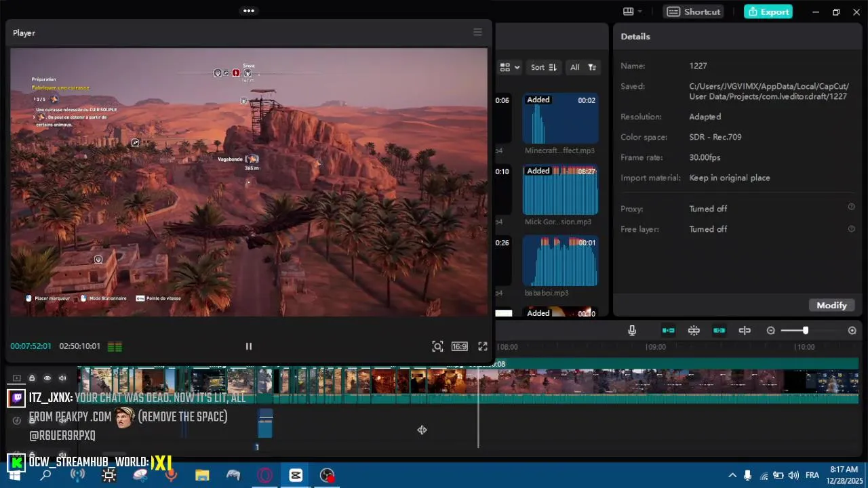Click Frame rate value 30.00fps
The image size is (868, 488).
tap(705, 157)
